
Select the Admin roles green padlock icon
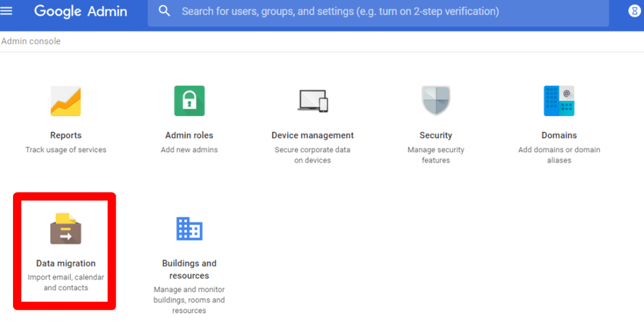189,101
